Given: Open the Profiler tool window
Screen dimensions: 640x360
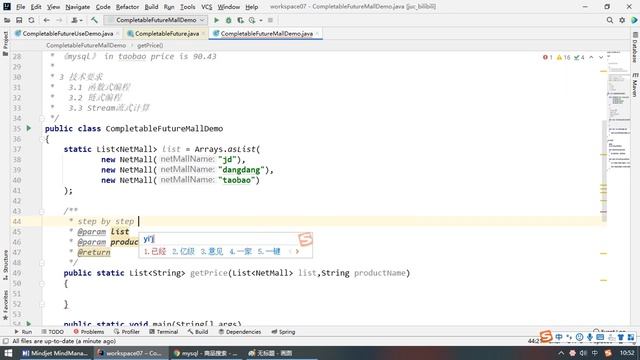Looking at the screenshot, I should point(127,332).
